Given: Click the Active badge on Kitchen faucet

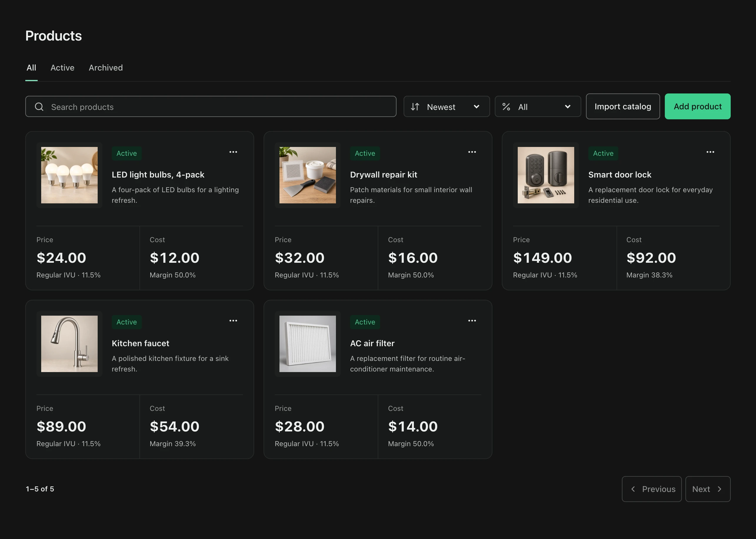Looking at the screenshot, I should (x=126, y=322).
